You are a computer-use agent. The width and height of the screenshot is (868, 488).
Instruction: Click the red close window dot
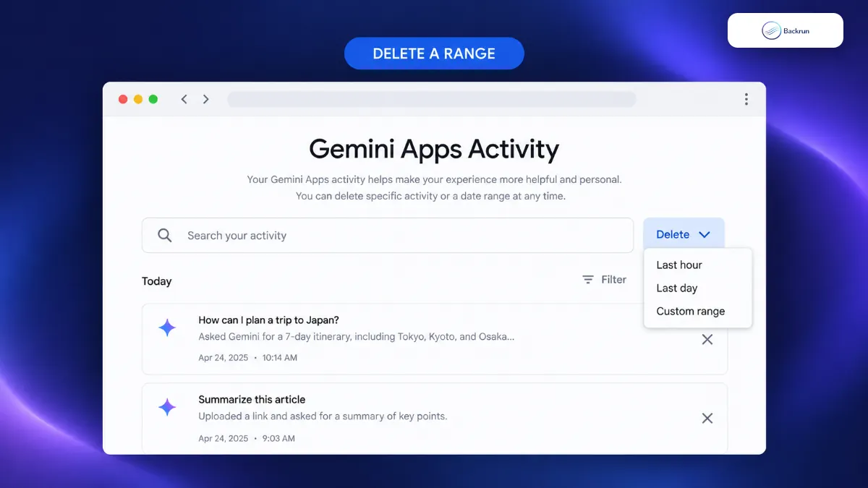(123, 99)
